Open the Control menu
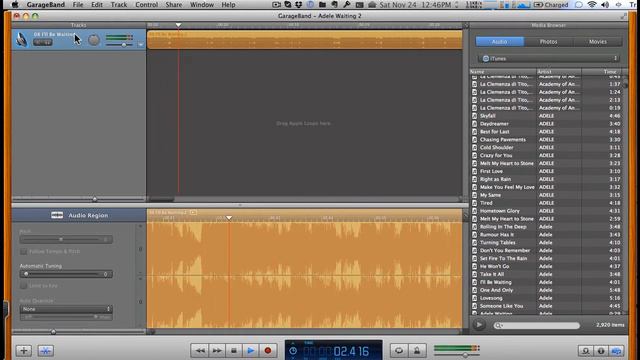640x360 pixels. click(x=147, y=5)
